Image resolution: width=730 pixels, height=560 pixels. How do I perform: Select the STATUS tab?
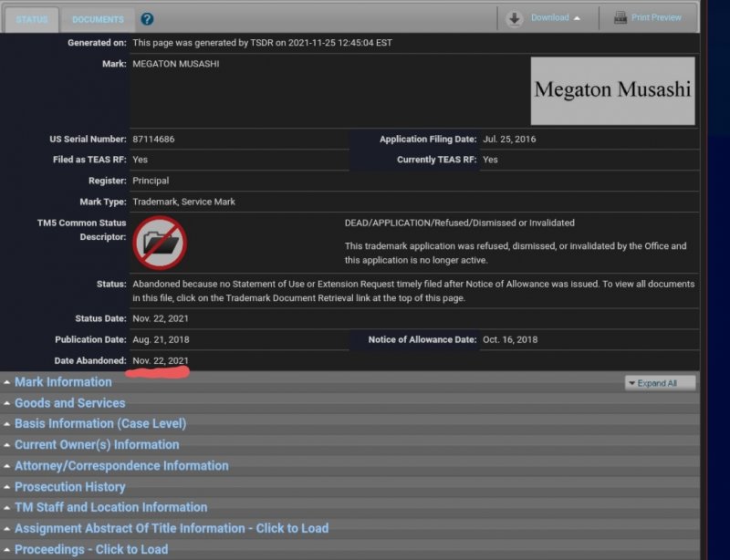pyautogui.click(x=34, y=18)
